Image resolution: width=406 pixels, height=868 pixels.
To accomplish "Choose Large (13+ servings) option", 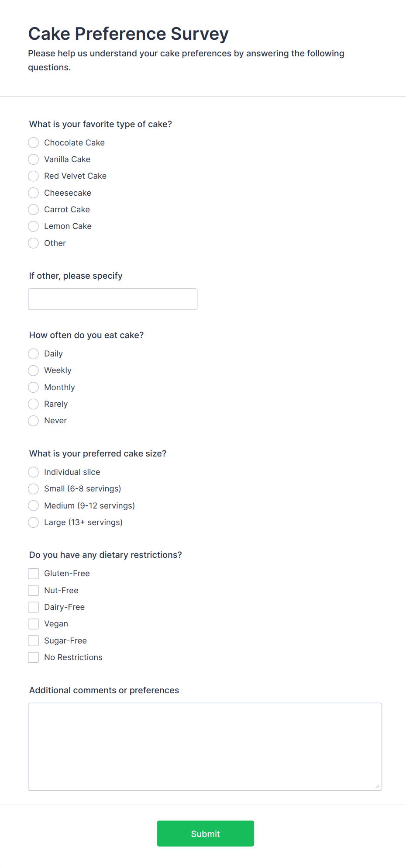I will click(34, 522).
